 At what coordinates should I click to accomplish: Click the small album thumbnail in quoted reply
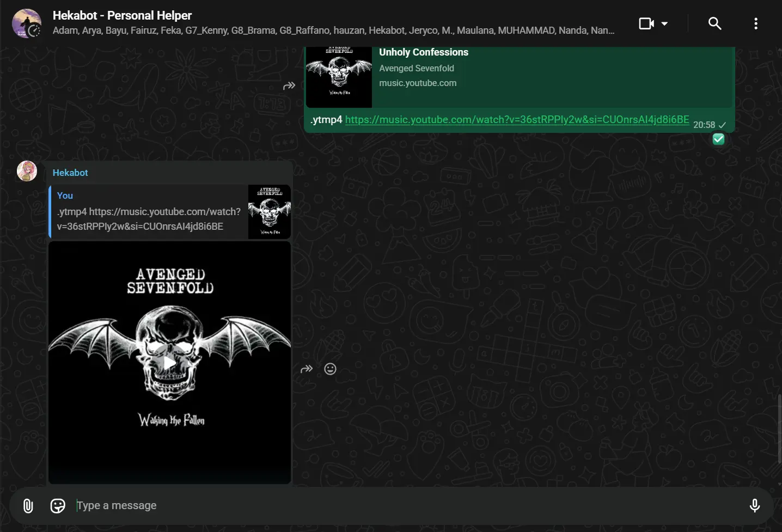(270, 212)
